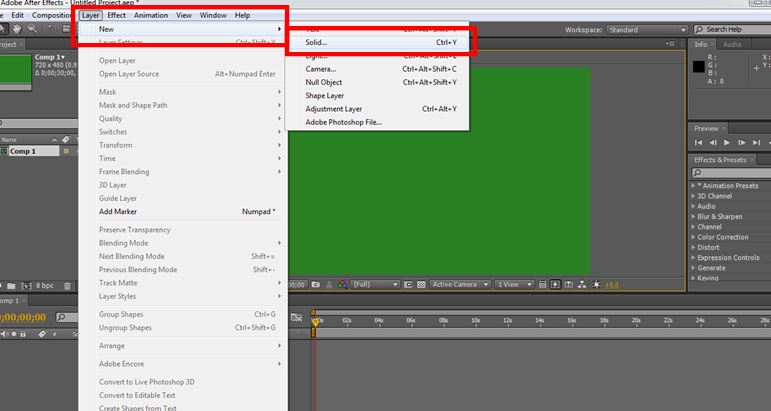This screenshot has height=411, width=771.
Task: Click the yellow label swatch beside Comp 1
Action: 66,151
